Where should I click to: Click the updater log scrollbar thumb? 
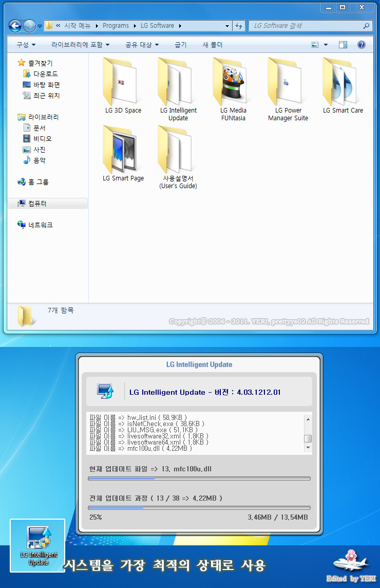click(x=308, y=438)
